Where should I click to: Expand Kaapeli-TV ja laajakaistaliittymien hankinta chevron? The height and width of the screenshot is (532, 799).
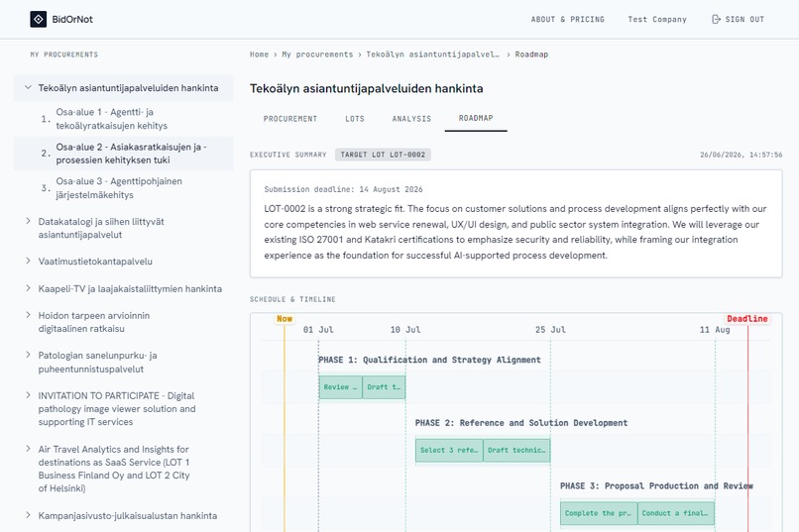(x=28, y=288)
